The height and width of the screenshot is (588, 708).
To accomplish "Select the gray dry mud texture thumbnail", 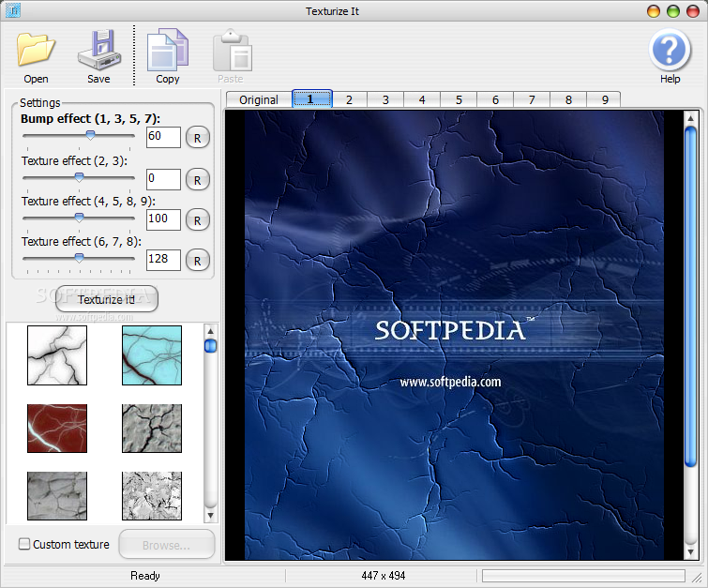I will (57, 496).
